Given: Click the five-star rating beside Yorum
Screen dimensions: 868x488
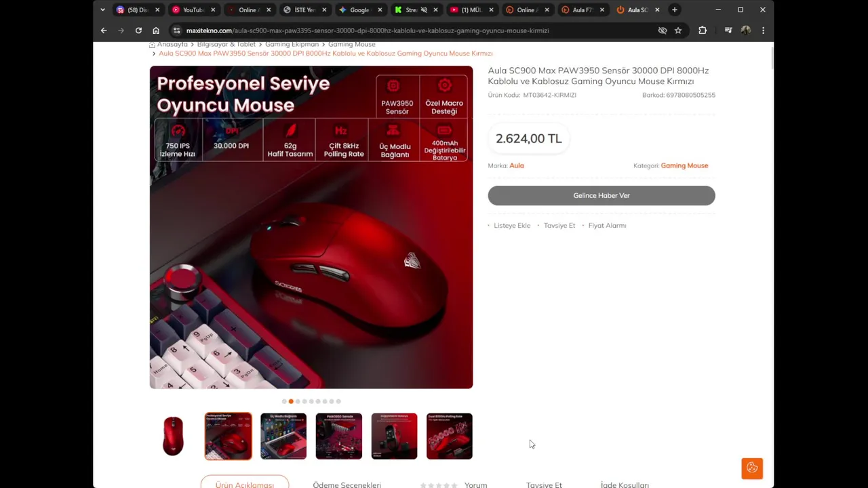Looking at the screenshot, I should (x=439, y=485).
